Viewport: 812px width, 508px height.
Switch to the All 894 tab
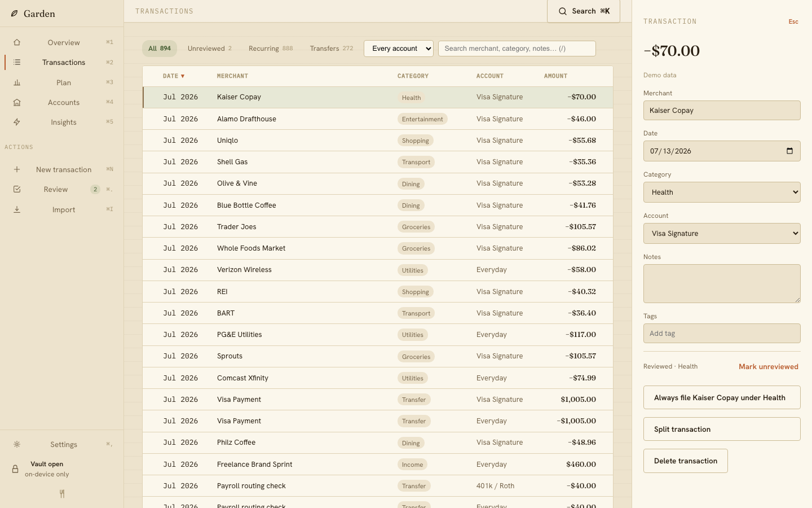click(x=160, y=49)
